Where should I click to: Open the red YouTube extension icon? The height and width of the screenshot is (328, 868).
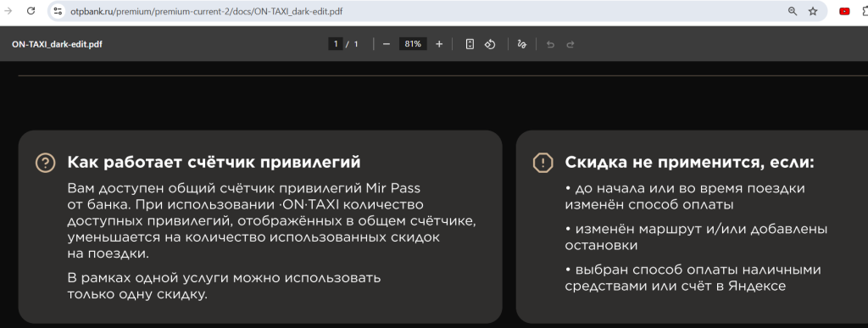click(x=844, y=11)
